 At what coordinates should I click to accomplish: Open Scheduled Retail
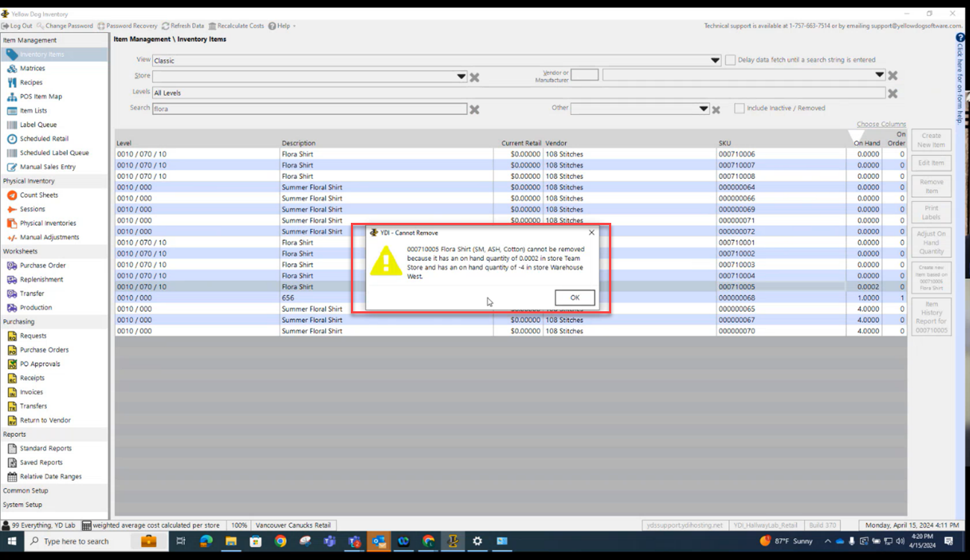(x=44, y=139)
